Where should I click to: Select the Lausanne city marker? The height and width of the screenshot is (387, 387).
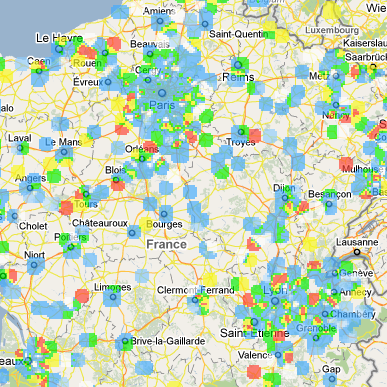click(357, 252)
